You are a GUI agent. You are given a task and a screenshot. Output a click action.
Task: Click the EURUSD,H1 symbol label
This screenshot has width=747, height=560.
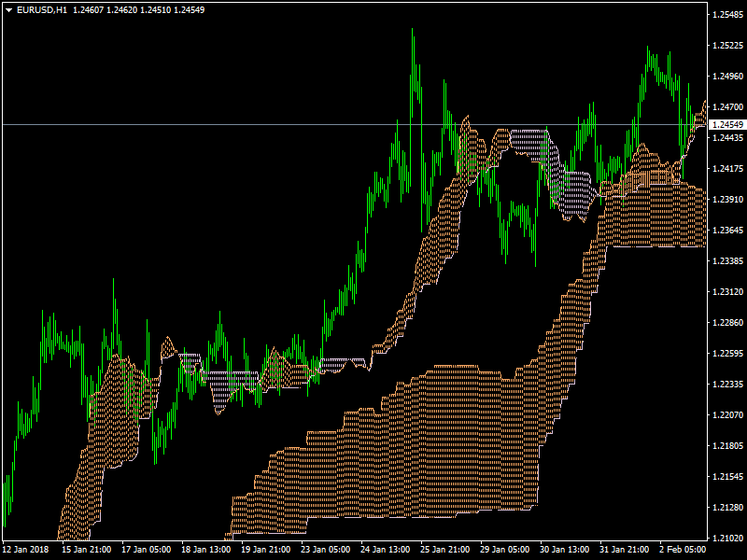click(42, 9)
